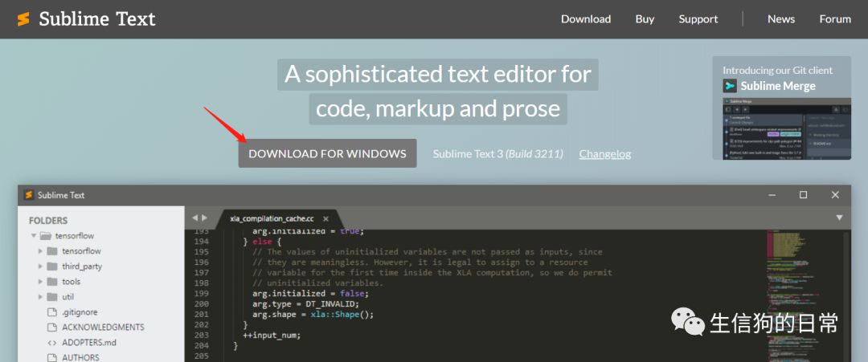This screenshot has width=868, height=362.
Task: Click the .gitignore file icon
Action: [x=52, y=312]
